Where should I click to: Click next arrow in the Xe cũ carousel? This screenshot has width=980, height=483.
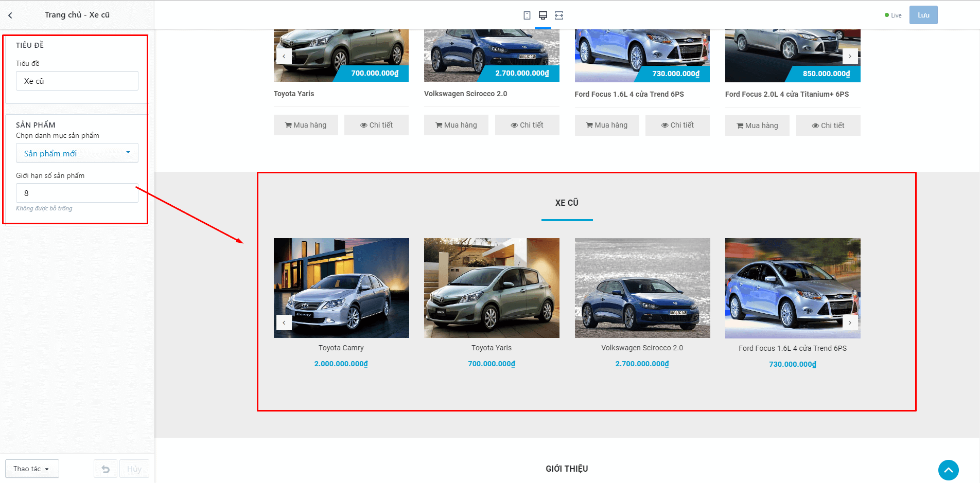[850, 323]
